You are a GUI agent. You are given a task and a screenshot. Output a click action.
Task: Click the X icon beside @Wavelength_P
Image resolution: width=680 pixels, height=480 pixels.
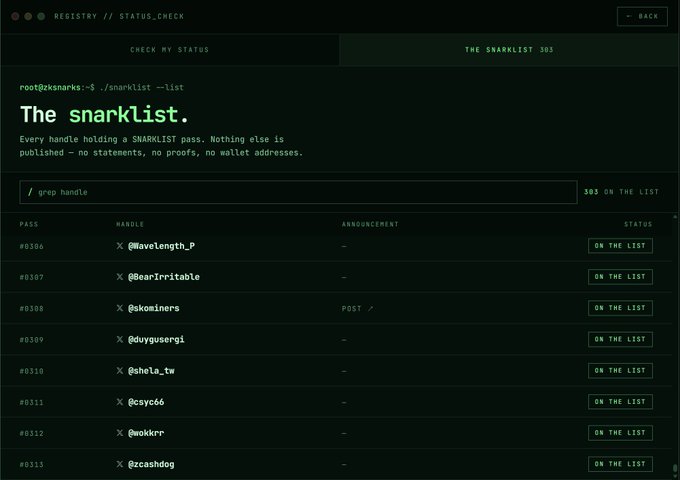point(120,246)
